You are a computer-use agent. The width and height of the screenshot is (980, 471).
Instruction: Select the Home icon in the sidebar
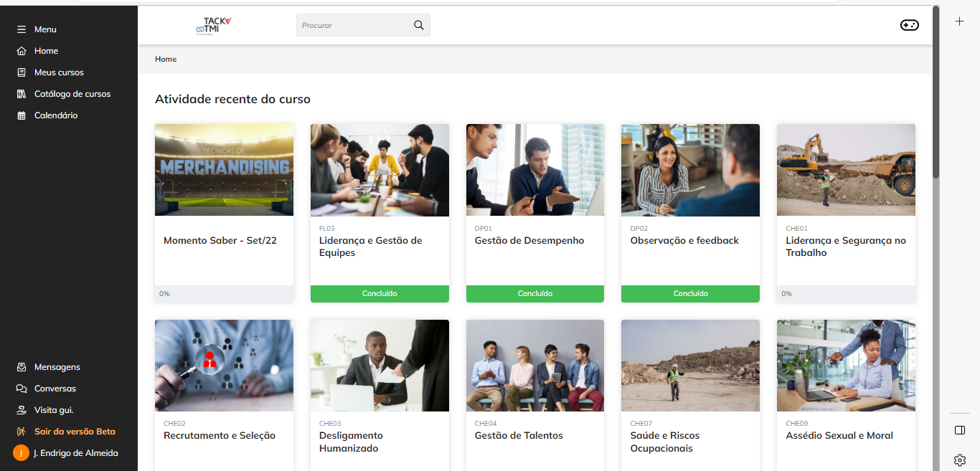click(x=22, y=51)
